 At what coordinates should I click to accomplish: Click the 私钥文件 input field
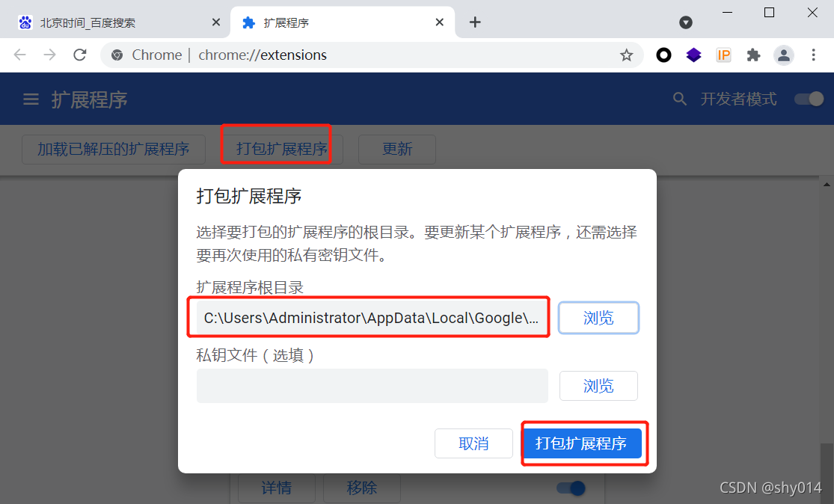point(372,385)
